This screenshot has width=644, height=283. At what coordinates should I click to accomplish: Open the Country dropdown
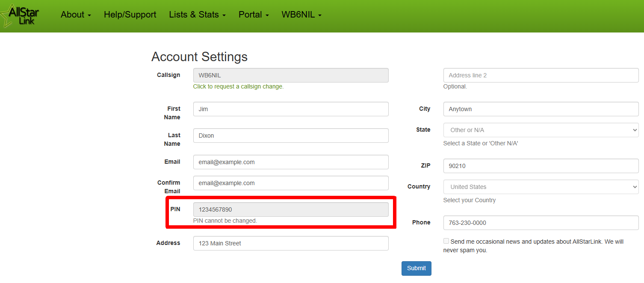coord(541,187)
